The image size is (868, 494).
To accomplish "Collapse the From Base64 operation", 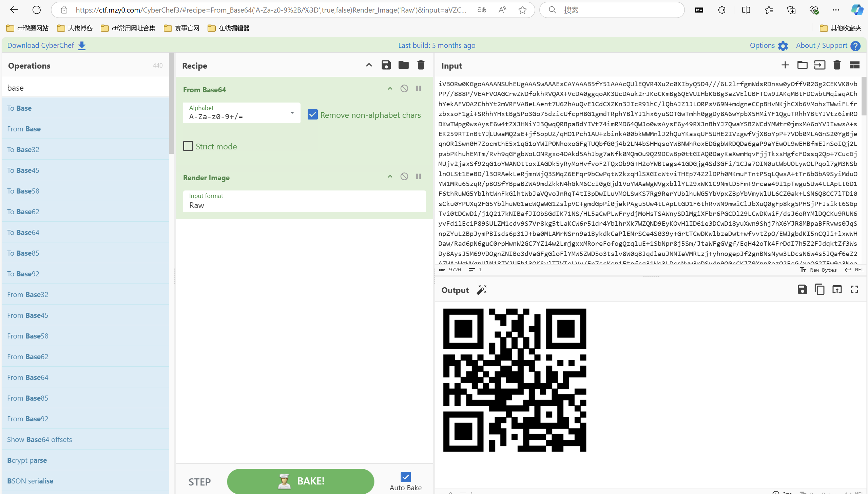I will coord(390,89).
